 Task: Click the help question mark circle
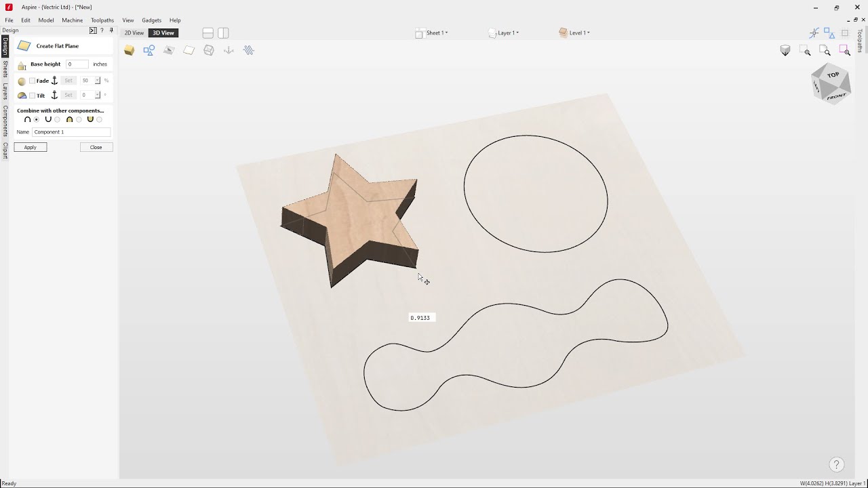pyautogui.click(x=836, y=464)
